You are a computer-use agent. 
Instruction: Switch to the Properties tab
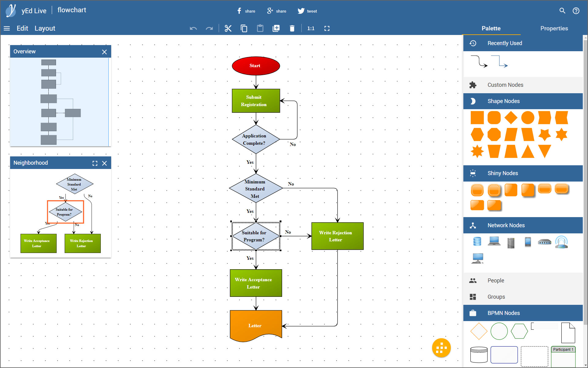pos(554,28)
